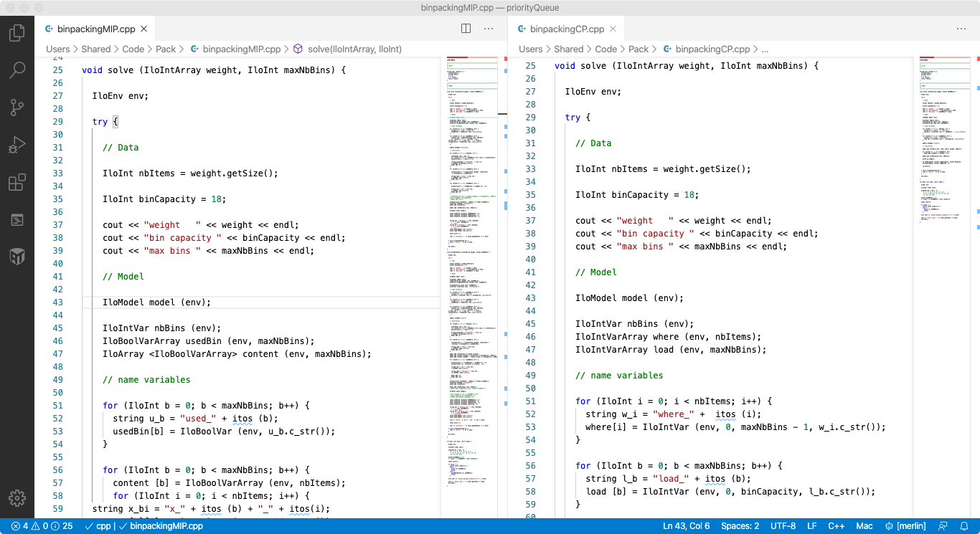Open More Actions menu of left editor
980x534 pixels.
tap(489, 29)
